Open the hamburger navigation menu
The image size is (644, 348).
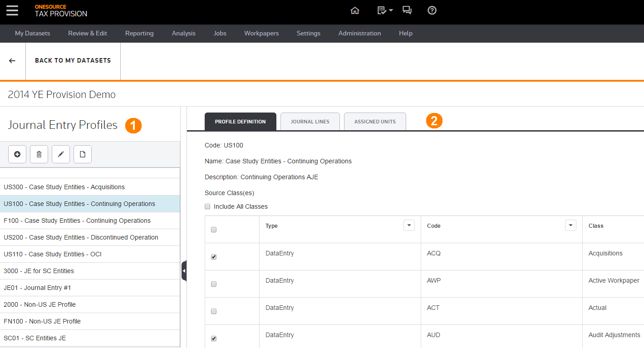point(12,10)
